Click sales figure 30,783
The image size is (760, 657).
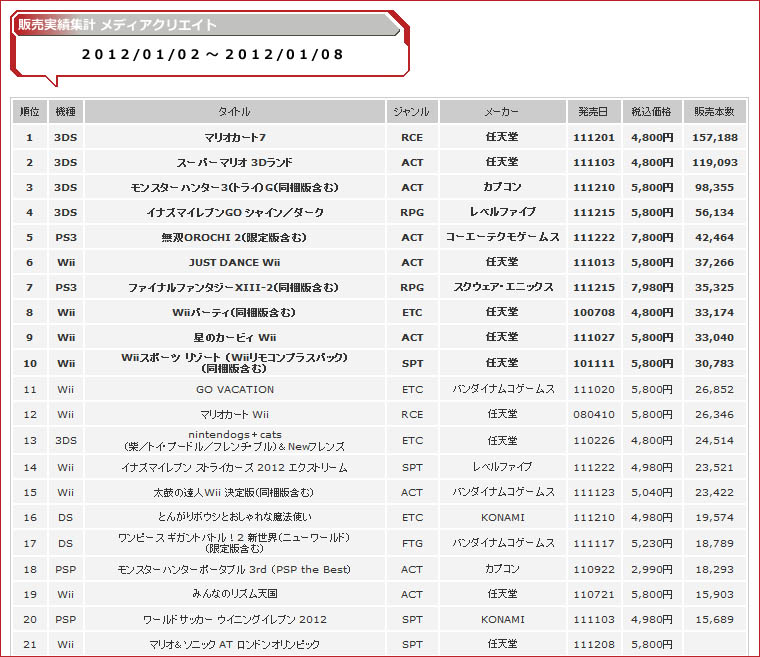[714, 363]
